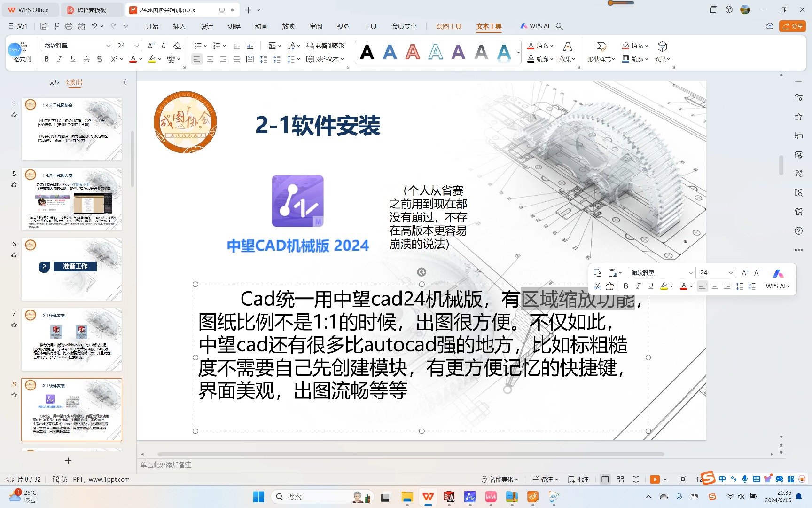This screenshot has width=812, height=508.
Task: Click the text shadow icon in ribbon
Action: 100,59
